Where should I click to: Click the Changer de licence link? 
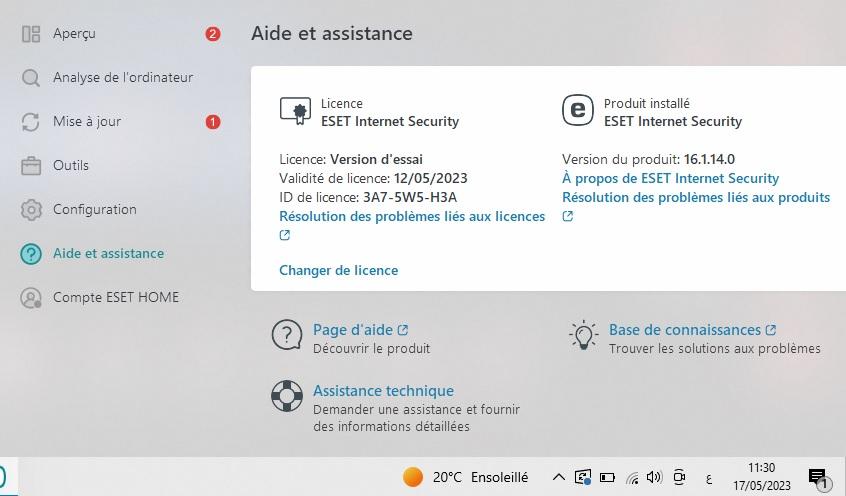tap(338, 270)
